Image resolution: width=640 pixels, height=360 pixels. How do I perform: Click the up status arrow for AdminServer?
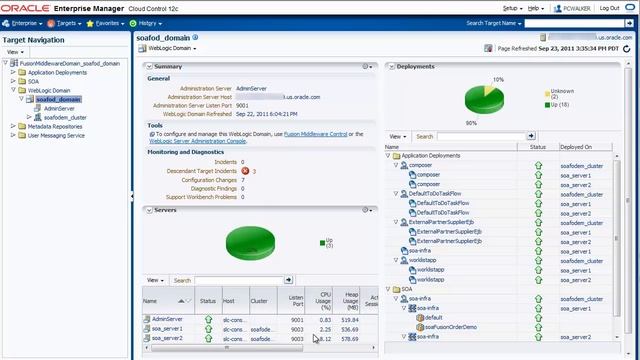209,320
